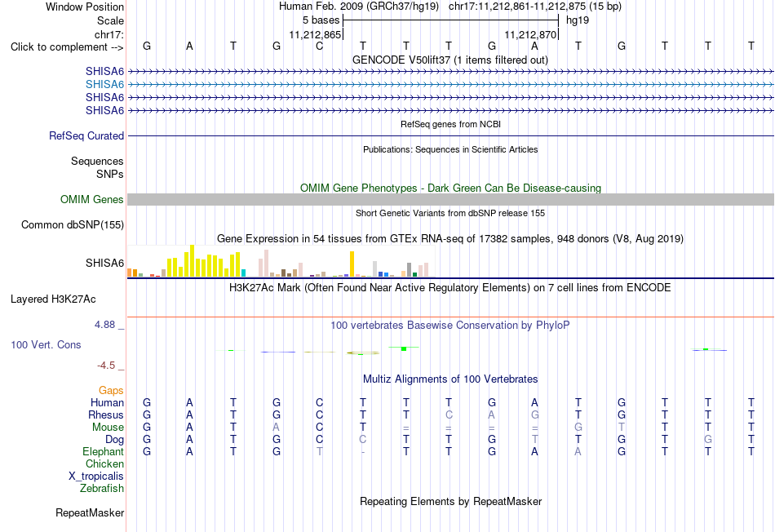Click the GENCODE V50lift37 track title
This screenshot has width=775, height=532.
[x=449, y=60]
